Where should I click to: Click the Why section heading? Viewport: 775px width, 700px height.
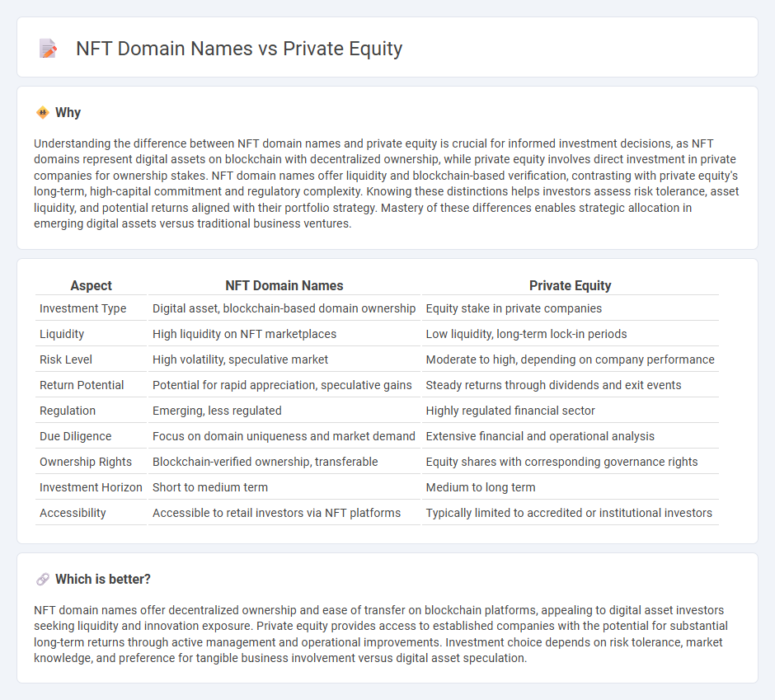click(x=68, y=112)
